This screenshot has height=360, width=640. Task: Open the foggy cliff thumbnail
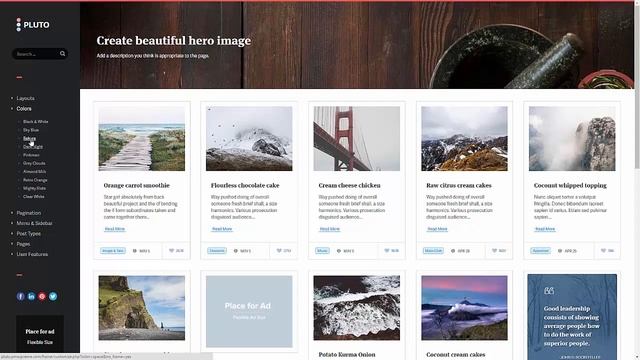(572, 139)
